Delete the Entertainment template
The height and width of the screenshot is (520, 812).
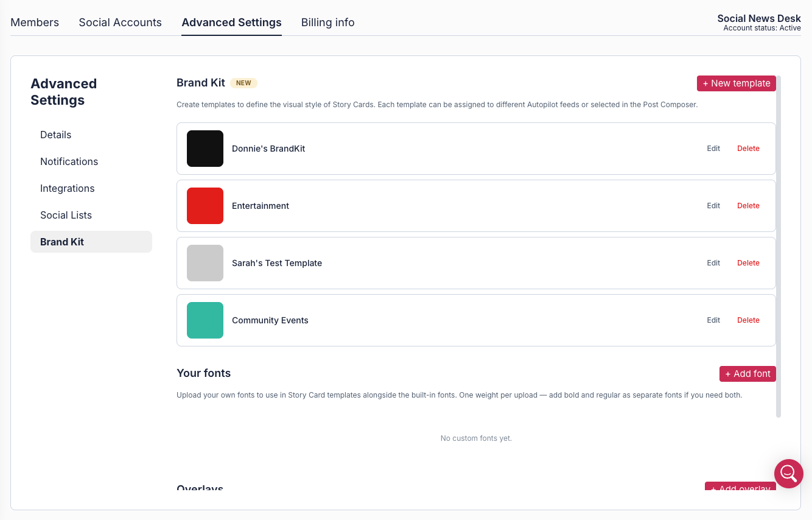(748, 206)
